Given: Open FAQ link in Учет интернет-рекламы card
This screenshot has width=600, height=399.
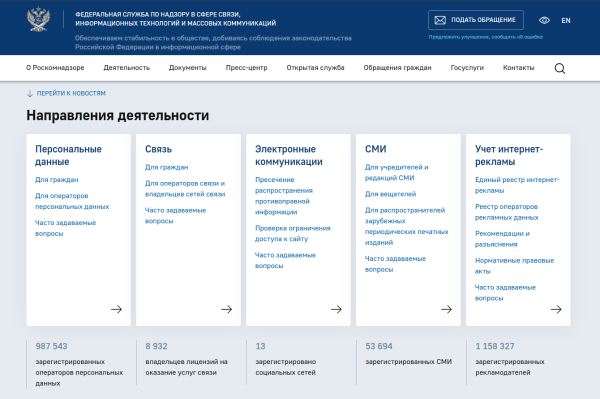Looking at the screenshot, I should (505, 293).
